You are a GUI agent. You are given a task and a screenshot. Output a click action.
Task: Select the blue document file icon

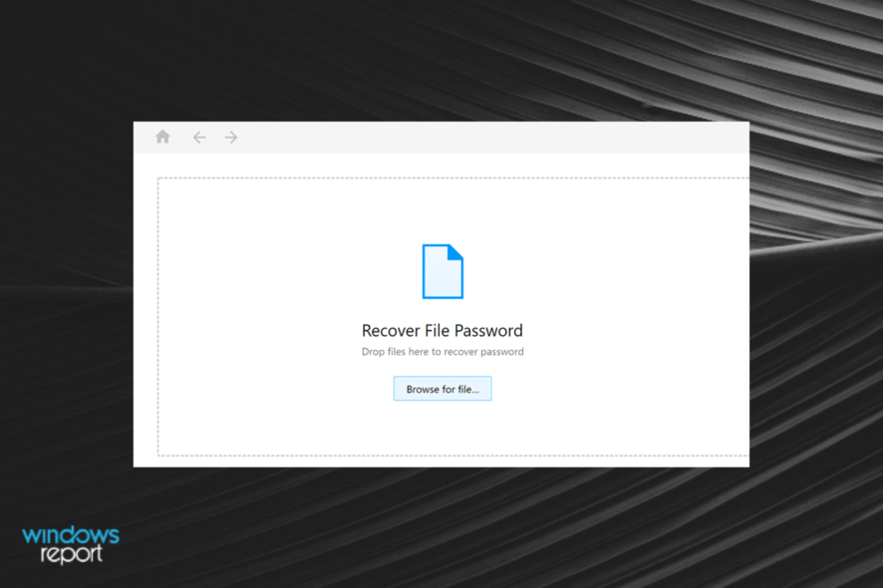coord(442,271)
